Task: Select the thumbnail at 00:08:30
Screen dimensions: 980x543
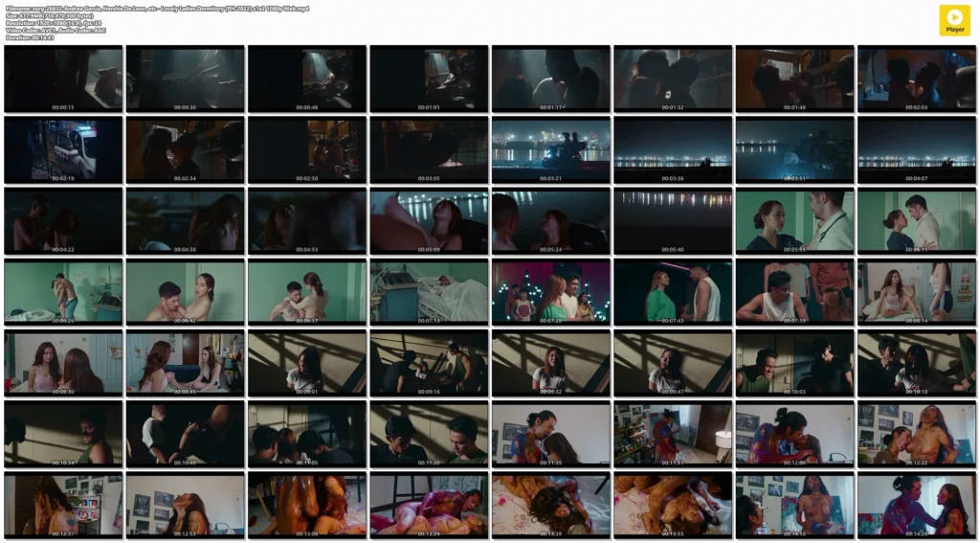Action: point(63,362)
